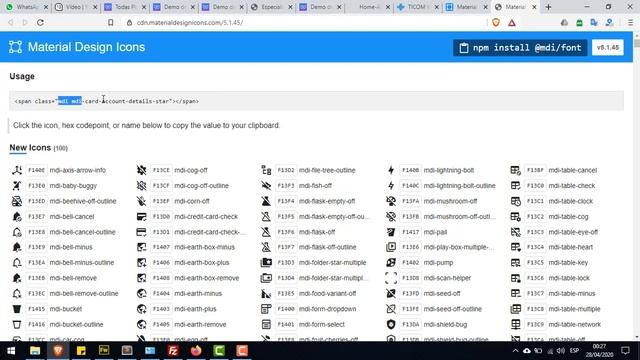This screenshot has height=360, width=640.
Task: Open Brave Shields settings
Action: (x=496, y=22)
